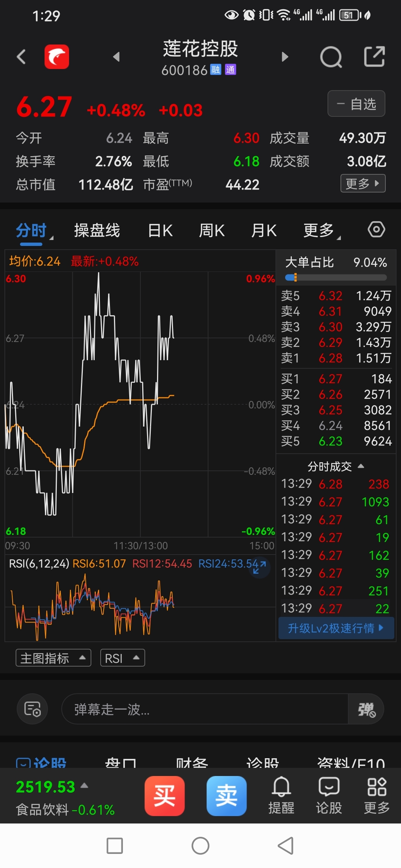
Task: Tap the 市盈(TTM) 44.22 value
Action: click(242, 185)
